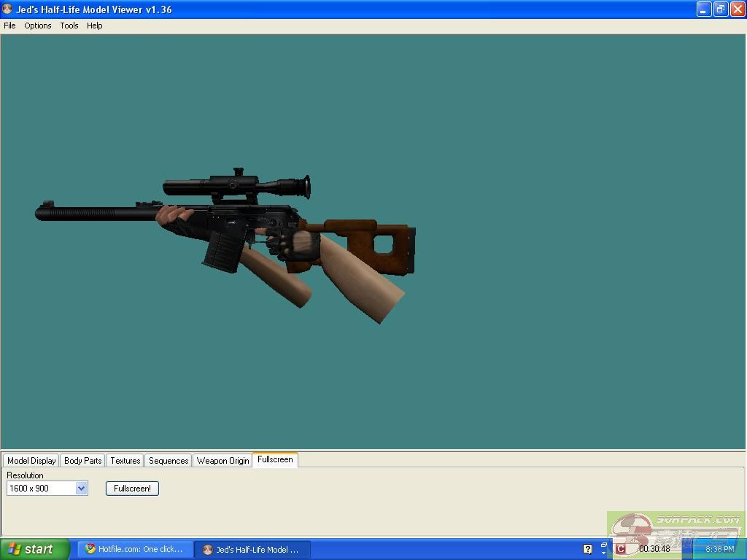
Task: Open the Windows start menu
Action: tap(35, 549)
